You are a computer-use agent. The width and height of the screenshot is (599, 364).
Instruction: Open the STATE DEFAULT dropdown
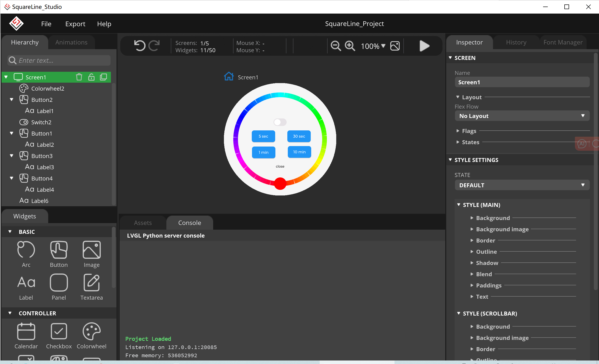pyautogui.click(x=522, y=185)
